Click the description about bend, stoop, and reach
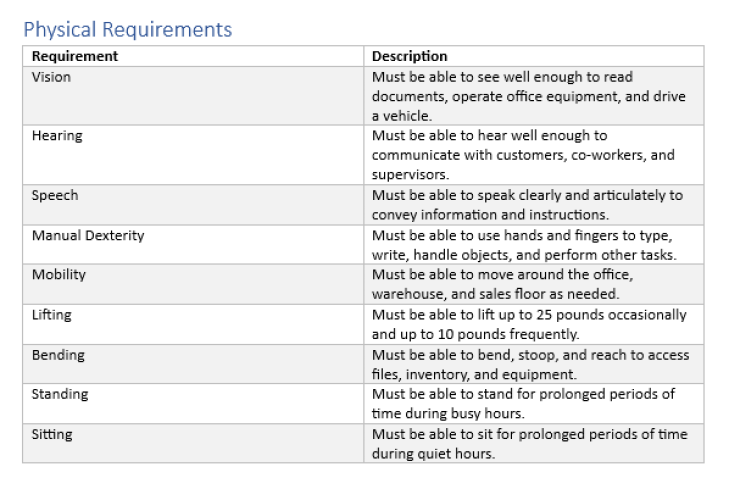Screen dimensions: 729x500 (530, 364)
